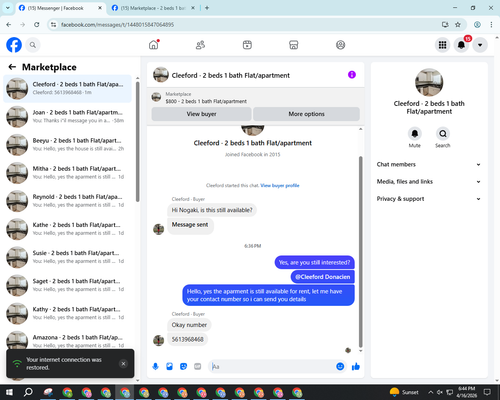
Task: Open Joan conversation in chat list
Action: [x=67, y=117]
